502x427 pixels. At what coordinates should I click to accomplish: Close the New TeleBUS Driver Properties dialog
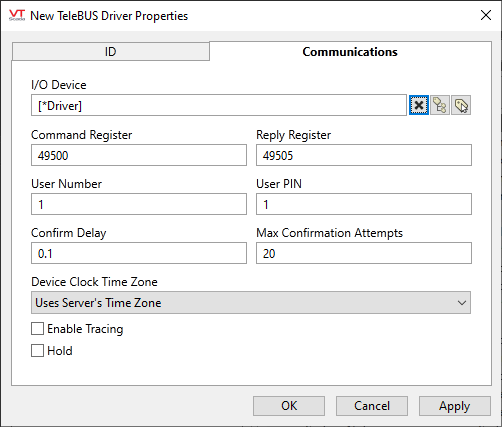tap(486, 15)
